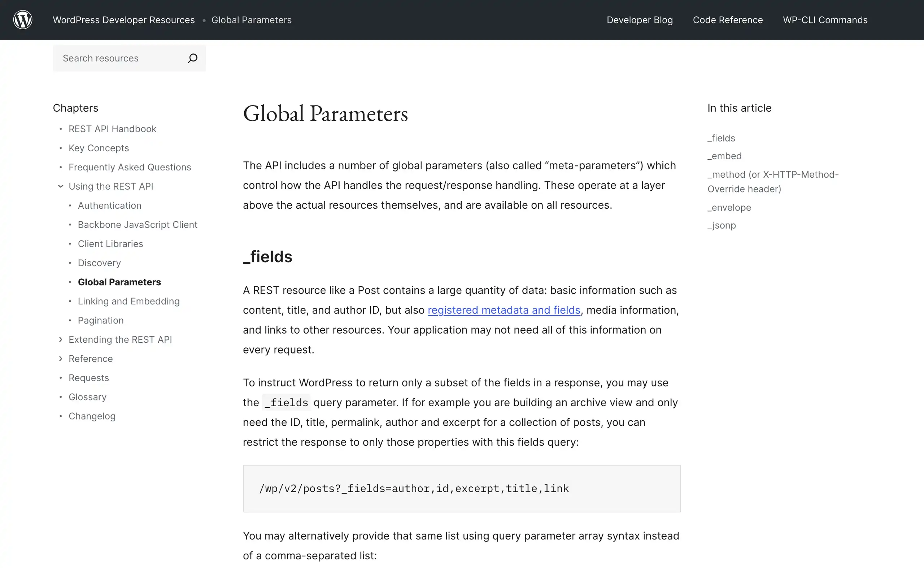Click the /wp/v2/posts?_fields code block
924x568 pixels.
[x=461, y=489]
